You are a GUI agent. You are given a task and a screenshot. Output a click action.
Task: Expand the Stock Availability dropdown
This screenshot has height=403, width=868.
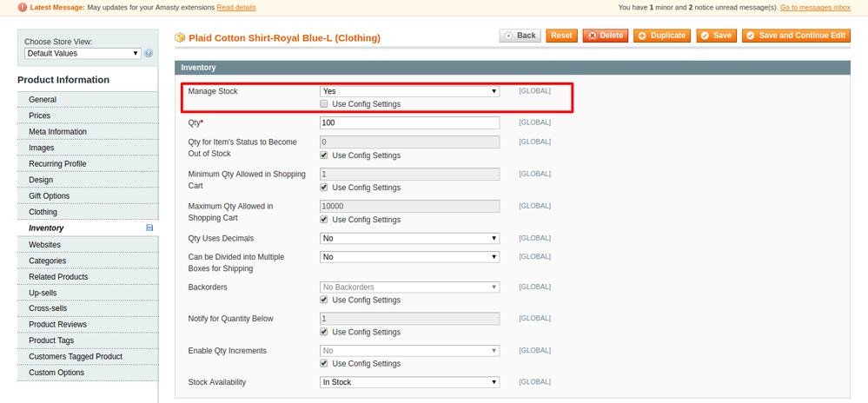409,382
